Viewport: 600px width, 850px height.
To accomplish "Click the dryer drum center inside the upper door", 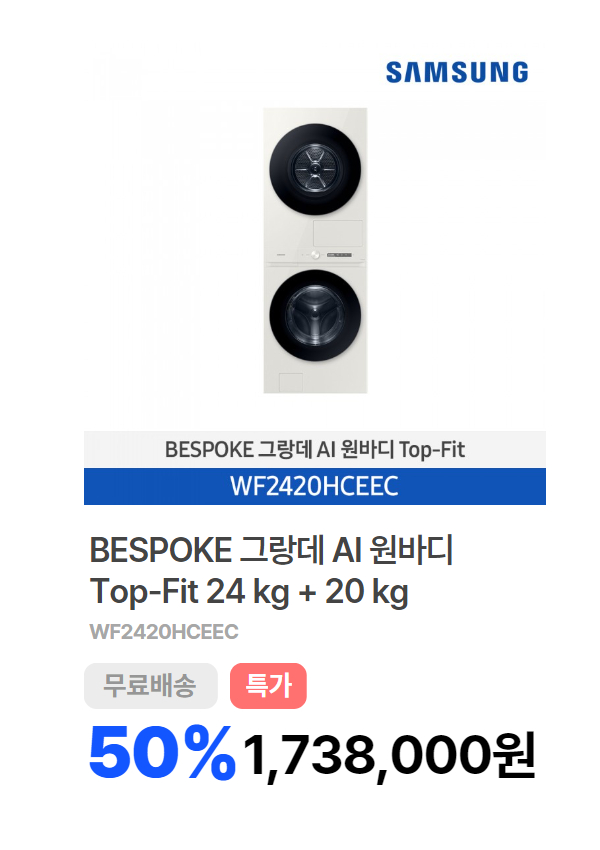I will (315, 170).
